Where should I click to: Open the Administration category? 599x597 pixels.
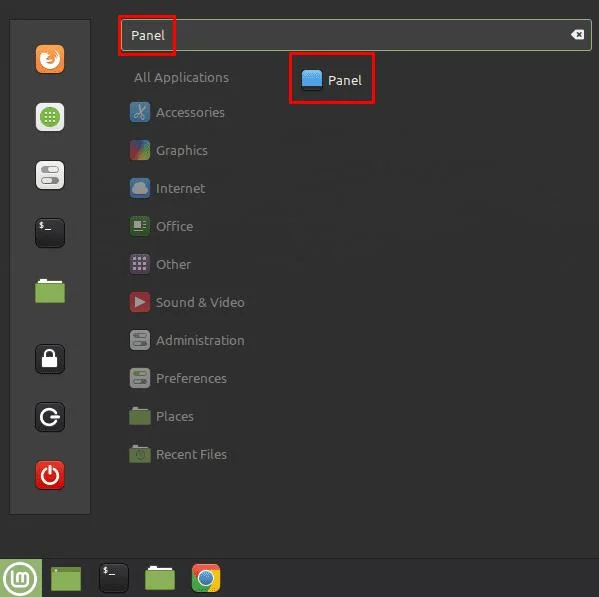point(187,340)
